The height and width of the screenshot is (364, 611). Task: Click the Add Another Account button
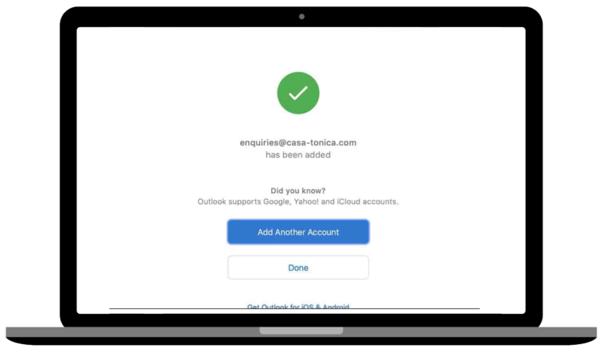298,232
